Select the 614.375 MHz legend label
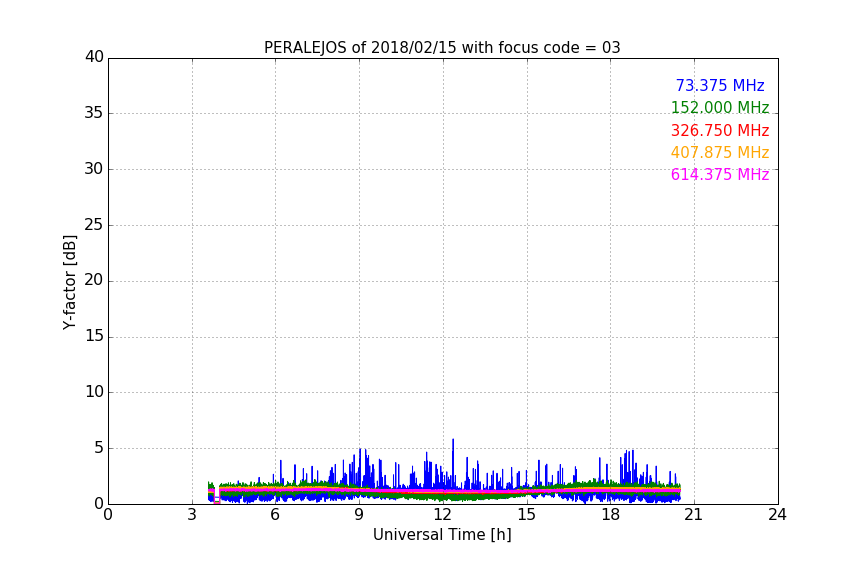The width and height of the screenshot is (864, 576). (720, 175)
